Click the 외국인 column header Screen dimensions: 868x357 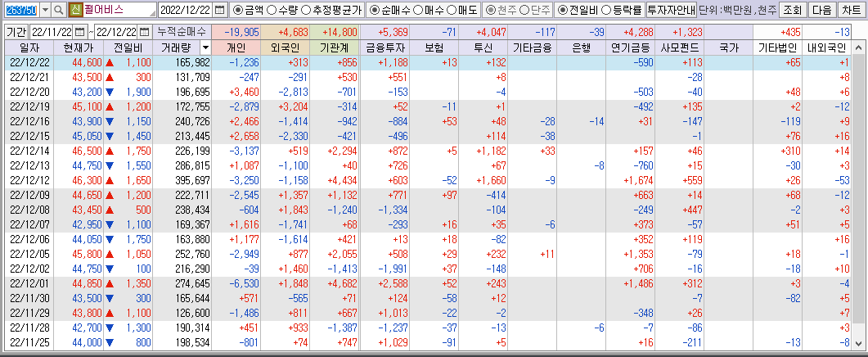coord(285,48)
